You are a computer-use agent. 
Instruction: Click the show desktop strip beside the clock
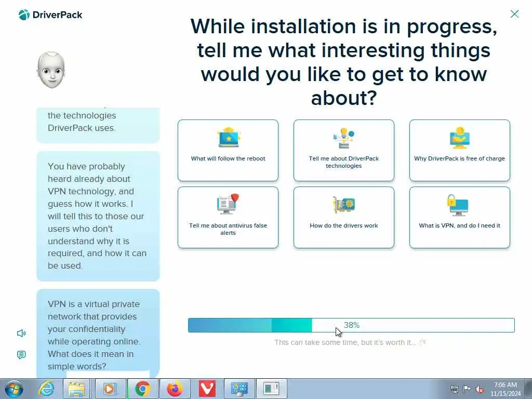pyautogui.click(x=528, y=389)
